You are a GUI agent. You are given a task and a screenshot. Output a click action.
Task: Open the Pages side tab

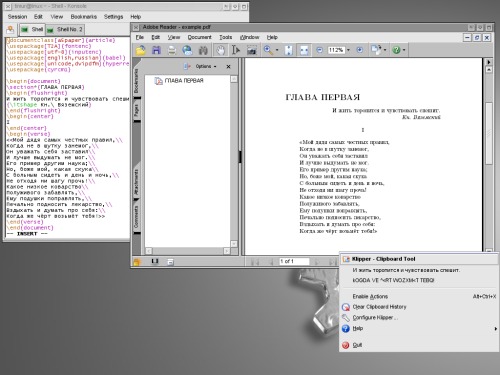point(137,110)
